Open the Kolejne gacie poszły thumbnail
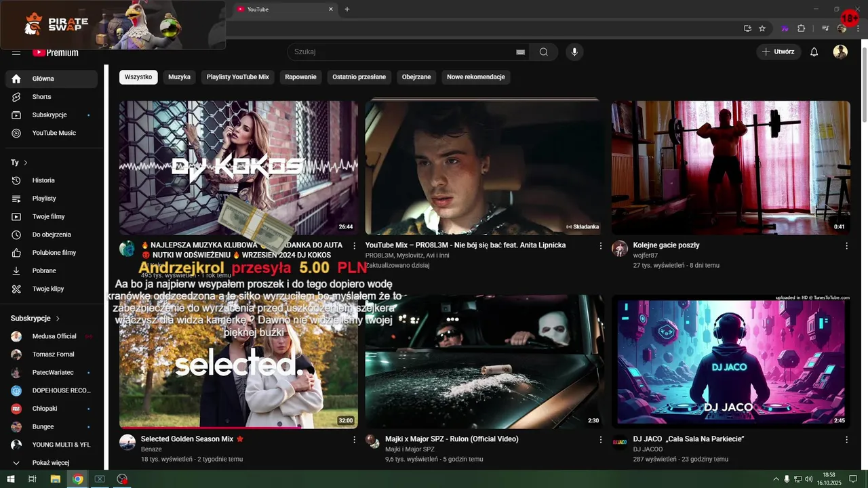The width and height of the screenshot is (868, 488). (731, 167)
